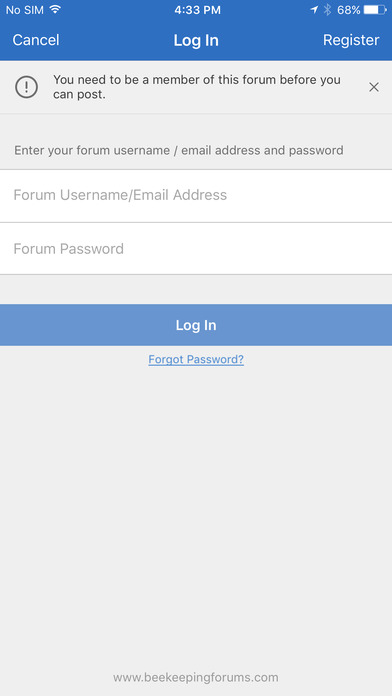Tap the 68% battery percentage indicator
Image resolution: width=392 pixels, height=696 pixels.
[348, 10]
